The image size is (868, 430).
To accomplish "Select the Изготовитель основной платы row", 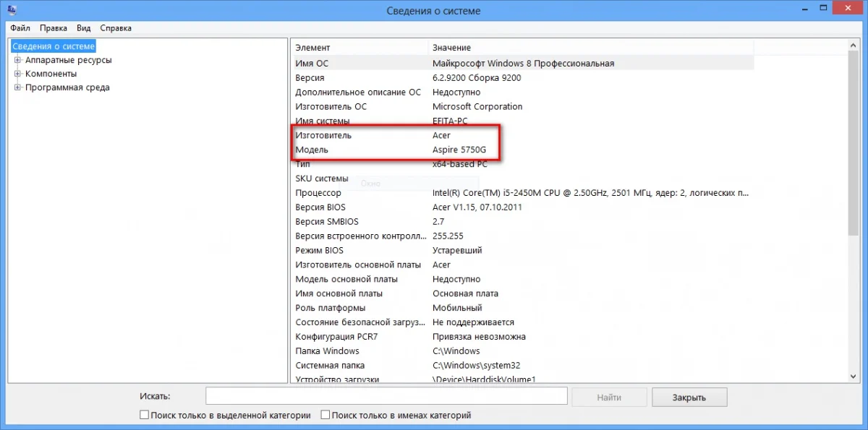I will click(x=523, y=265).
